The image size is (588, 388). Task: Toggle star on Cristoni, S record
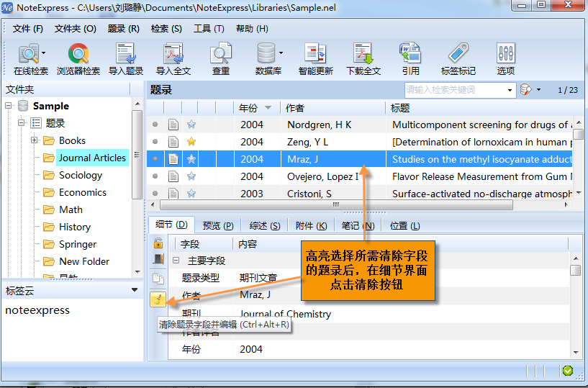pyautogui.click(x=191, y=193)
